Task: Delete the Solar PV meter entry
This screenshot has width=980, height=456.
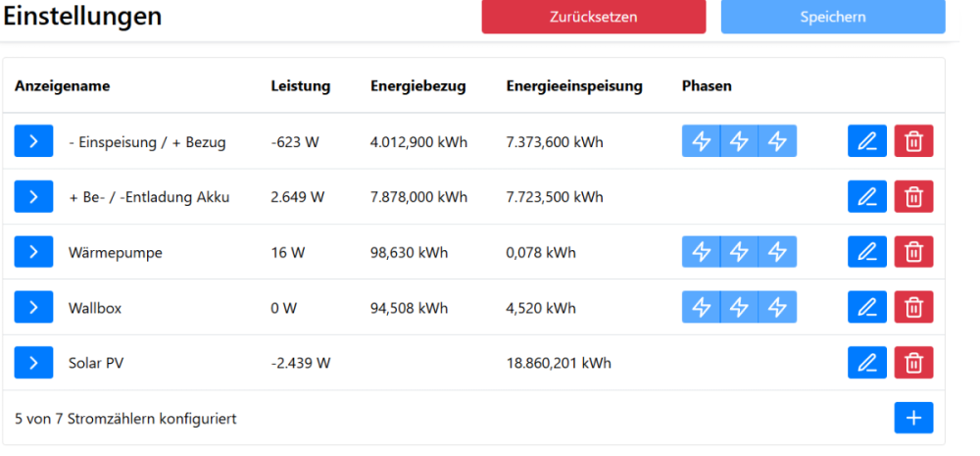Action: click(x=913, y=363)
